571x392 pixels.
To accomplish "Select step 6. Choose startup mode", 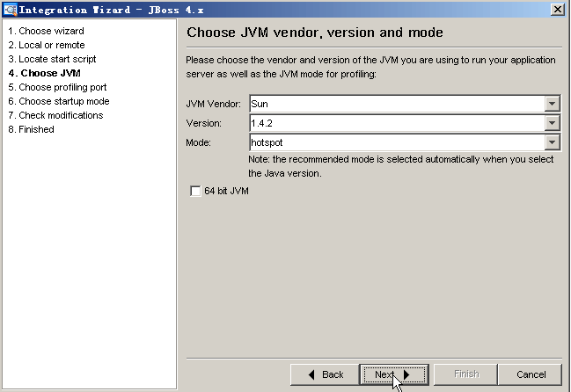I will click(59, 101).
